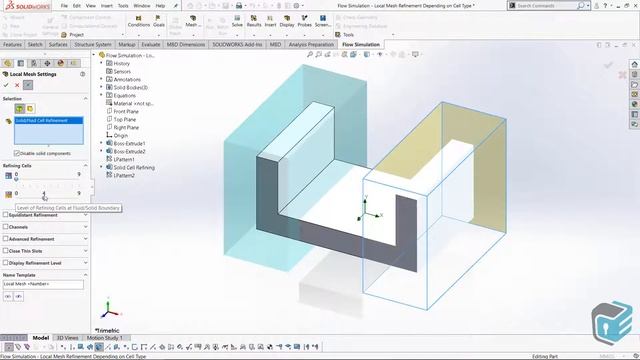Open the 3D Views tab
640x360 pixels.
tap(67, 338)
